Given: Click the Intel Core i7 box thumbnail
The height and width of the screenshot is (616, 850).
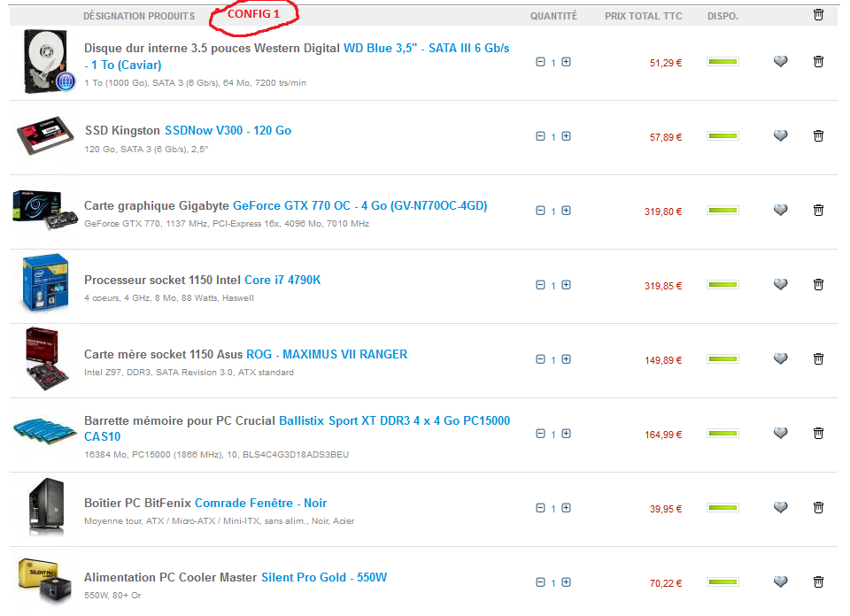Looking at the screenshot, I should (x=45, y=283).
